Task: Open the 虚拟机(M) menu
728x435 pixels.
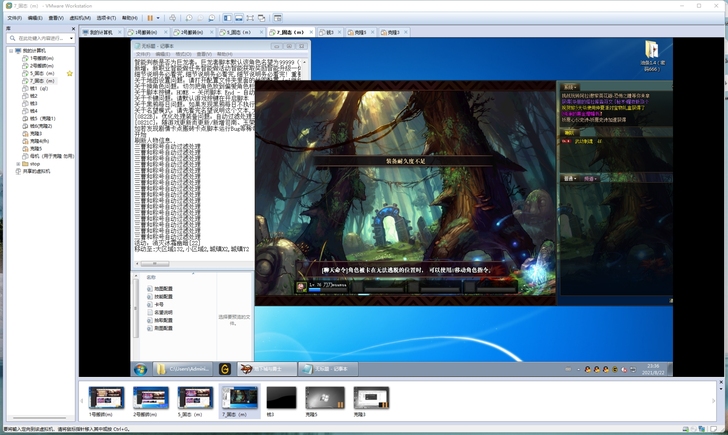Action: click(80, 18)
